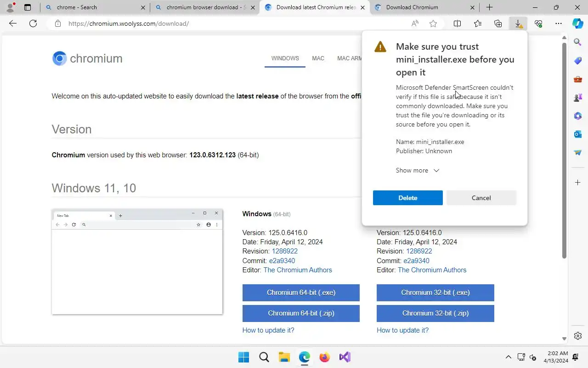Switch to 'chromium browser download' tab
Screen dimensions: 588x368
[205, 7]
